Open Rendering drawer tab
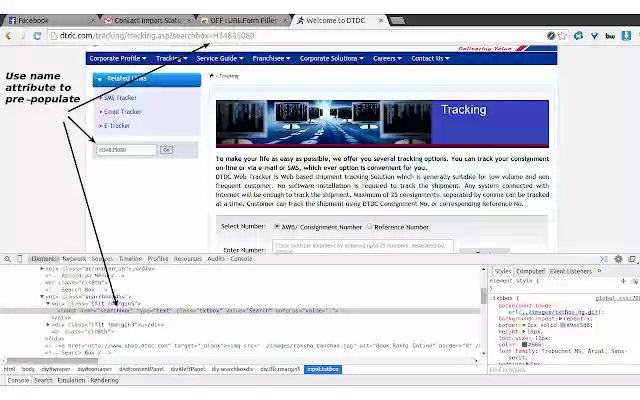 [104, 380]
